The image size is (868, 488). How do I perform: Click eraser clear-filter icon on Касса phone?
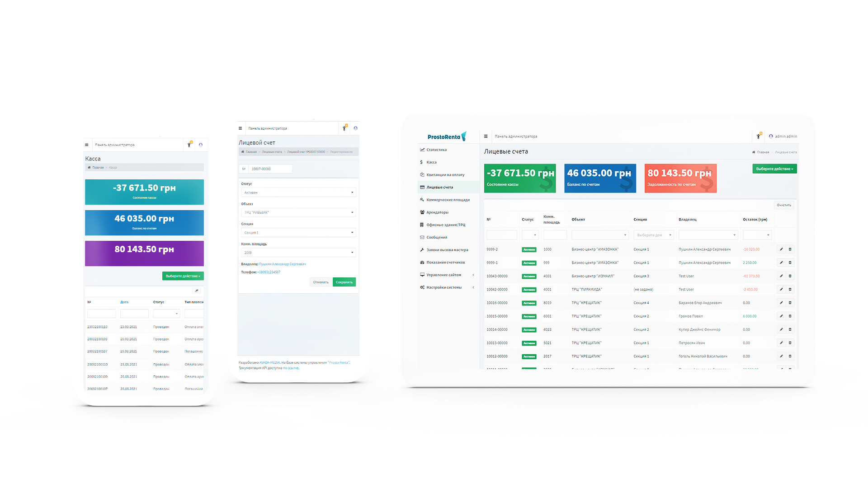(197, 291)
